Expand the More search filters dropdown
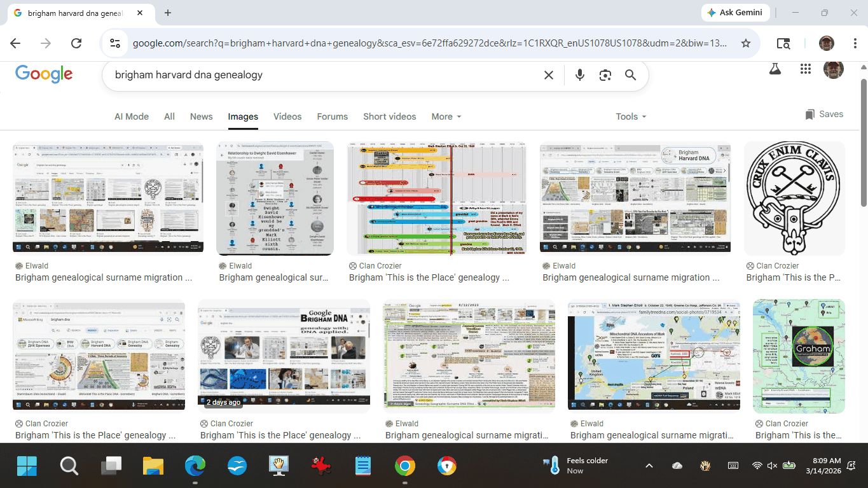Screen dimensions: 868x488 point(442,116)
